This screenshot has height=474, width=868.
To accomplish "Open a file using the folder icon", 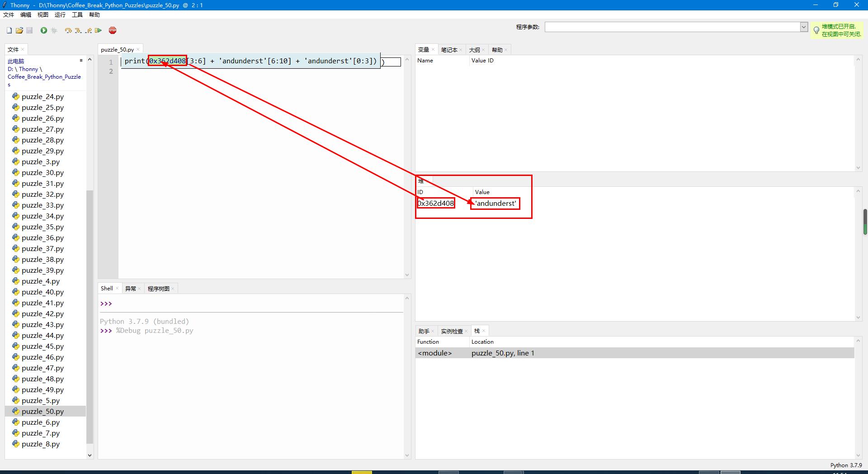I will click(19, 30).
